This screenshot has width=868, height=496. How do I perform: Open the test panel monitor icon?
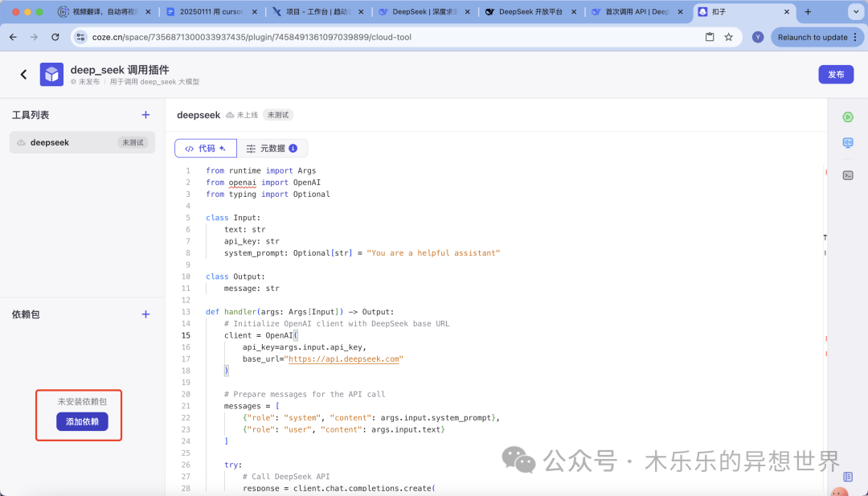(848, 143)
